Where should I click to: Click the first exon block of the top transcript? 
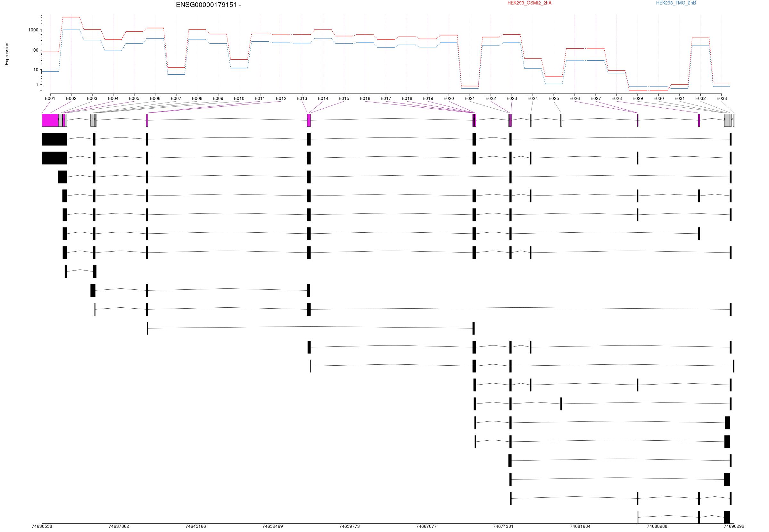[x=54, y=139]
